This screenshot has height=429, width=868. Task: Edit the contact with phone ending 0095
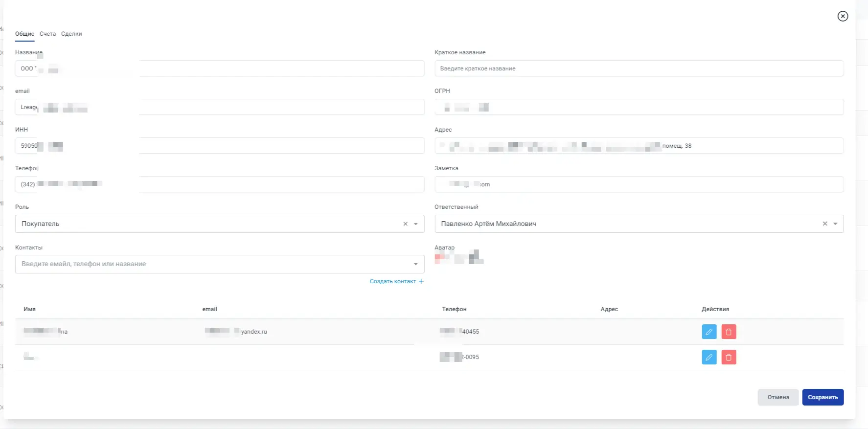pyautogui.click(x=709, y=357)
